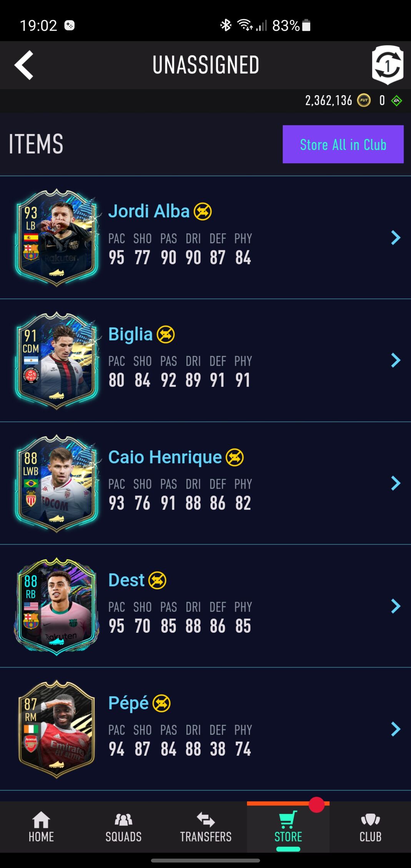Go to the Home tab
Image resolution: width=411 pixels, height=868 pixels.
pyautogui.click(x=41, y=827)
